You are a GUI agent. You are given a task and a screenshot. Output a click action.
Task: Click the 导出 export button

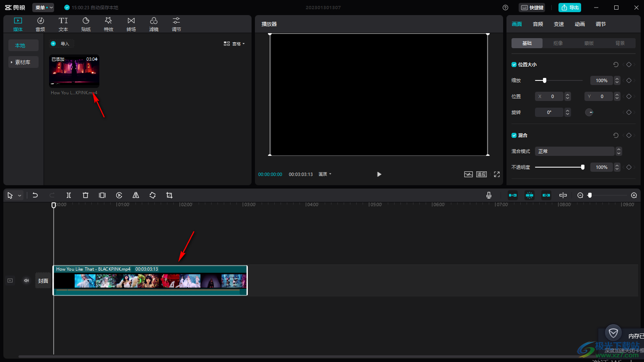coord(570,8)
